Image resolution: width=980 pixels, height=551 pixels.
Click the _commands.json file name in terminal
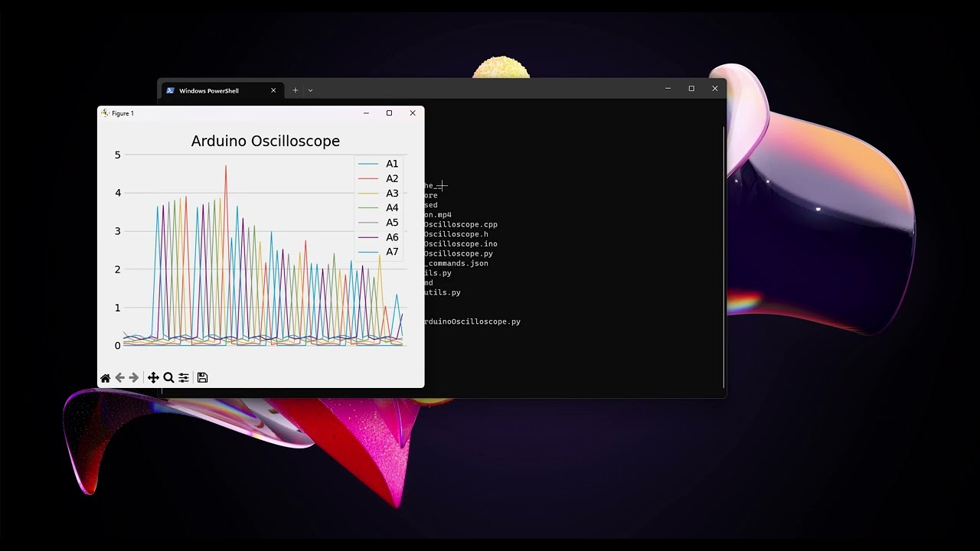pyautogui.click(x=456, y=263)
